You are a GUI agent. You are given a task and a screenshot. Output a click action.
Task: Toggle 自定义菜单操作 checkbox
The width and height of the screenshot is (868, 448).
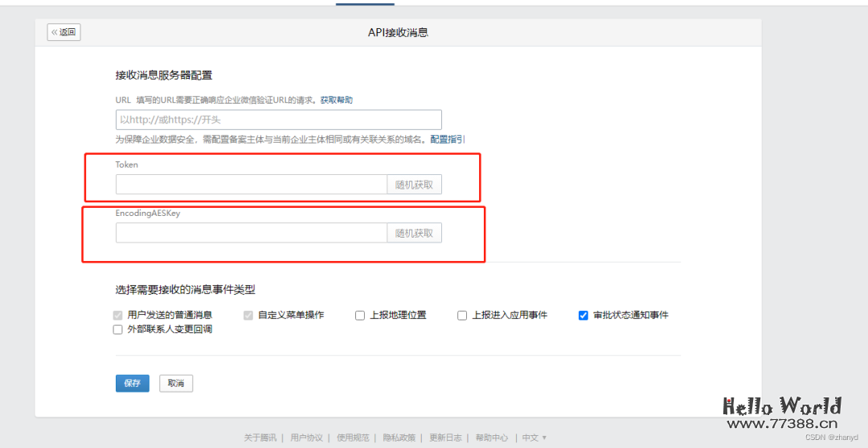coord(248,316)
